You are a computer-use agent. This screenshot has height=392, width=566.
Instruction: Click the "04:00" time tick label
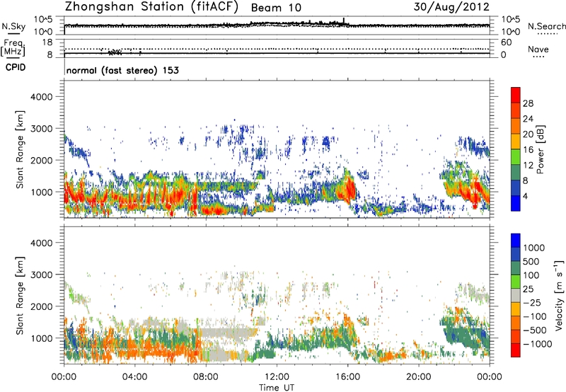(x=134, y=377)
